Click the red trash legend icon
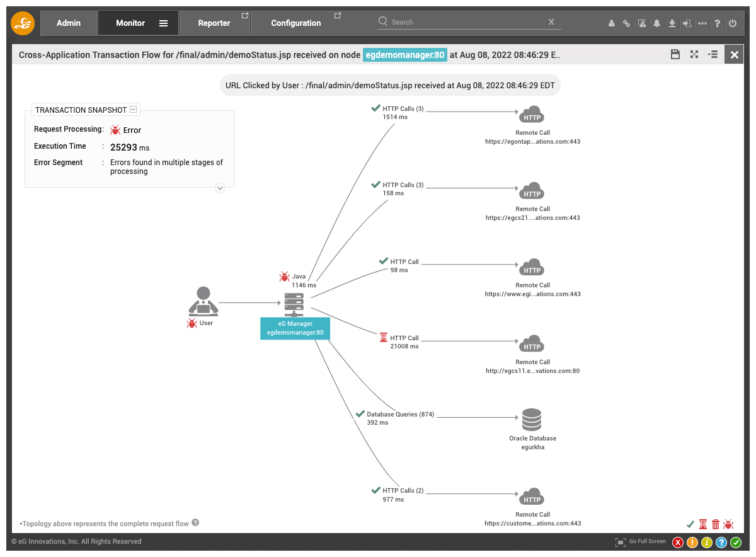This screenshot has width=756, height=557. [x=716, y=524]
